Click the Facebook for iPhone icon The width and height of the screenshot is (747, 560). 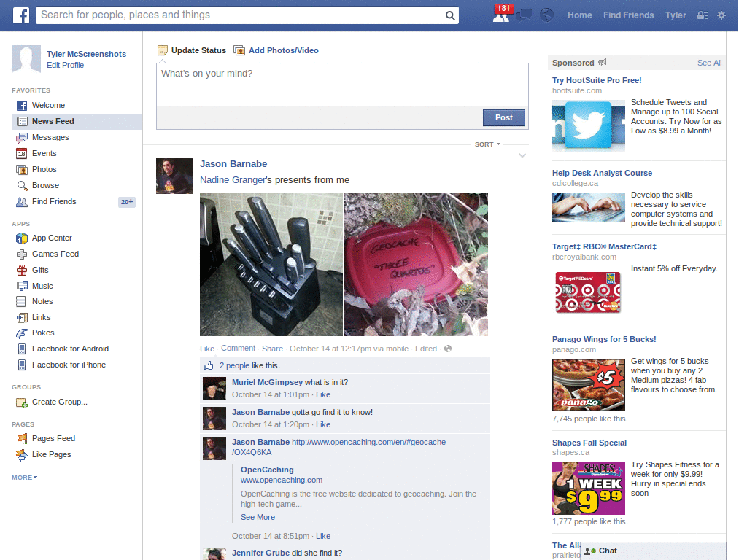pyautogui.click(x=22, y=365)
